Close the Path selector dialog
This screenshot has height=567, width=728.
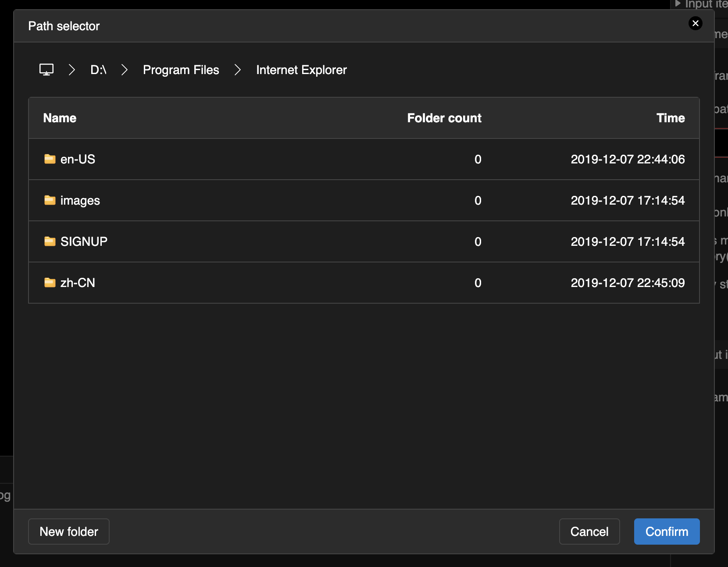tap(695, 23)
